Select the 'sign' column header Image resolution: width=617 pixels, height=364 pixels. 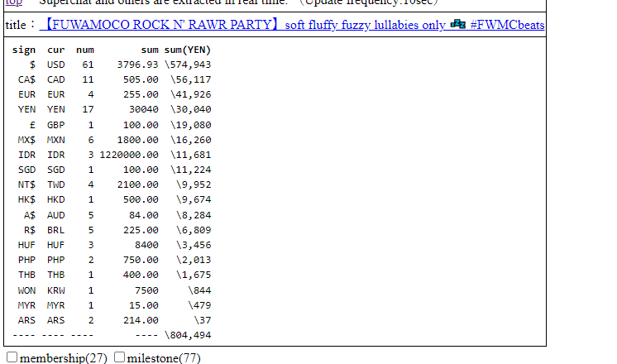coord(24,50)
